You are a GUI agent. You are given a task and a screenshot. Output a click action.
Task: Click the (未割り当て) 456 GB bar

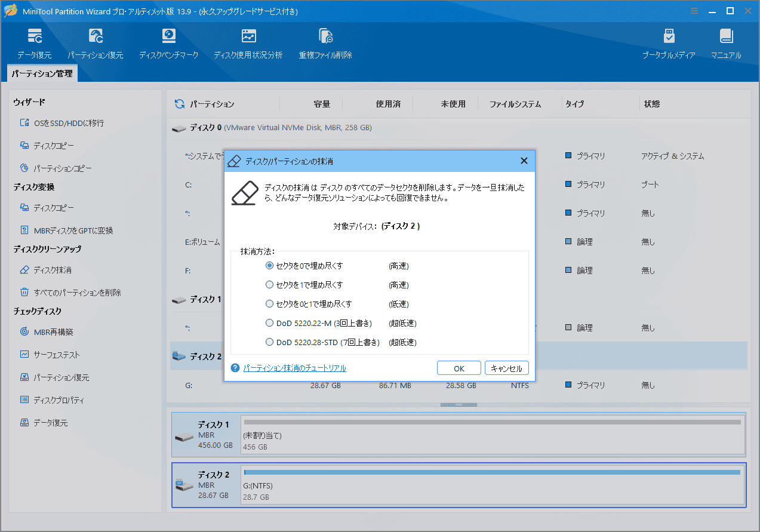pyautogui.click(x=493, y=434)
